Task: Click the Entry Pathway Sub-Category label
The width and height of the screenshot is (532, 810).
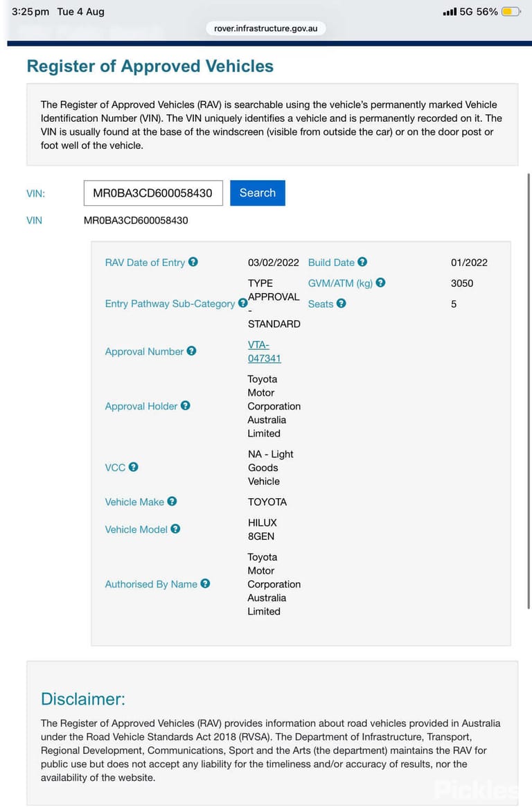Action: (x=170, y=303)
